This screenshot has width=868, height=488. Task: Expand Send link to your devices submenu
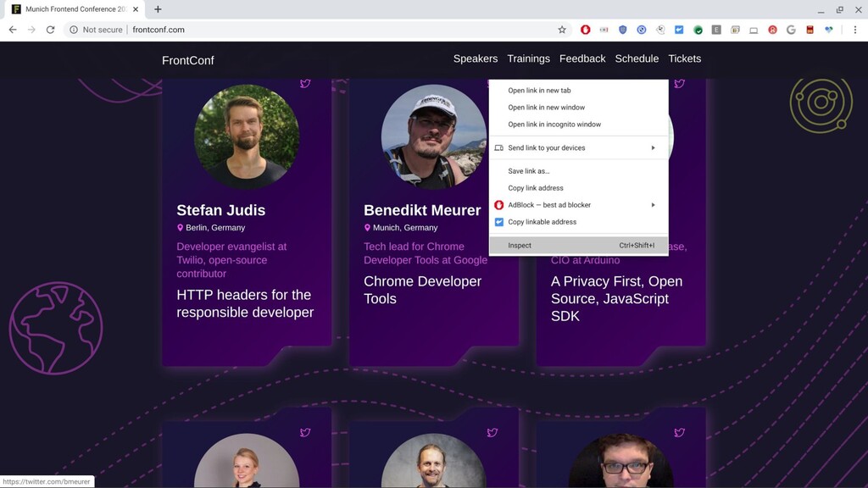pyautogui.click(x=578, y=147)
